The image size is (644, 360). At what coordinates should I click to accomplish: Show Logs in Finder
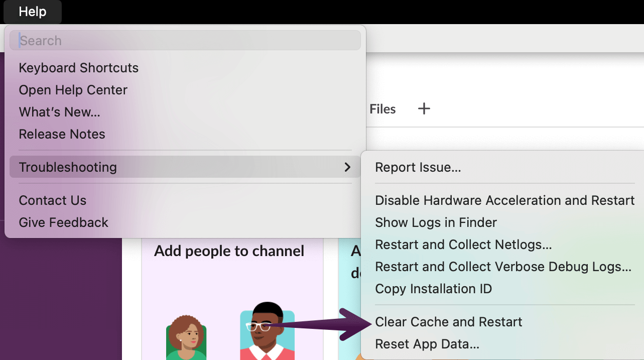(x=436, y=222)
